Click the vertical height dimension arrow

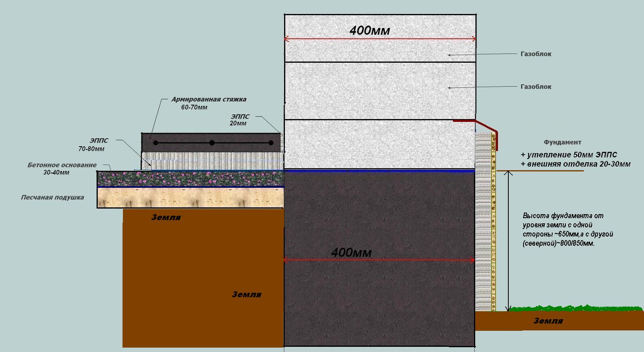point(508,241)
